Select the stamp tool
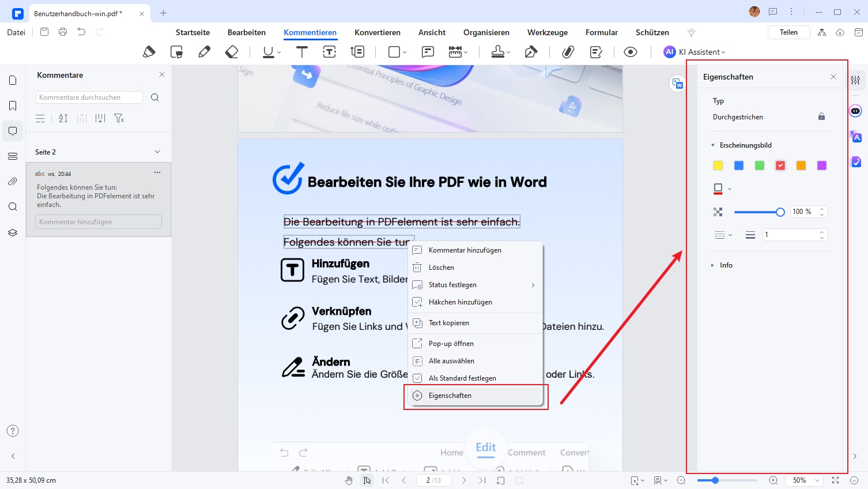The height and width of the screenshot is (489, 868). pos(498,52)
